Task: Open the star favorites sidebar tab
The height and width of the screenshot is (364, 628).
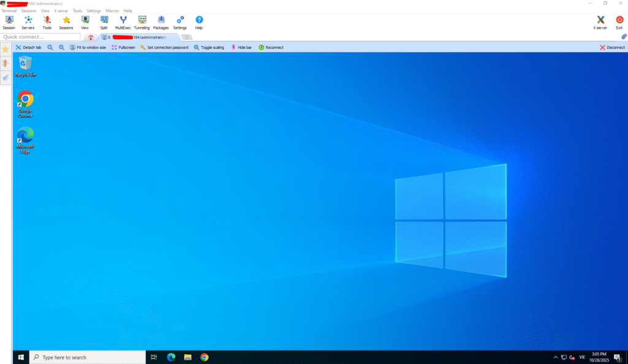Action: (x=6, y=49)
